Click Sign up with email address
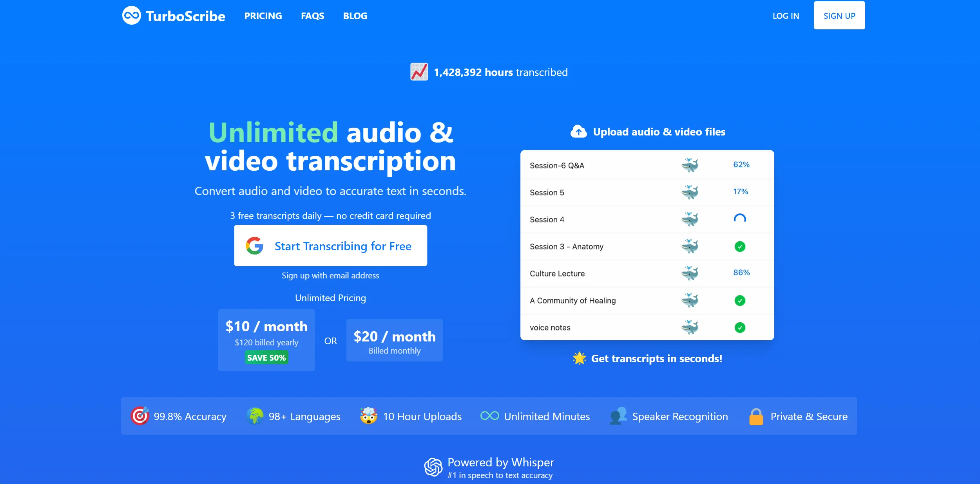The image size is (980, 484). point(330,275)
